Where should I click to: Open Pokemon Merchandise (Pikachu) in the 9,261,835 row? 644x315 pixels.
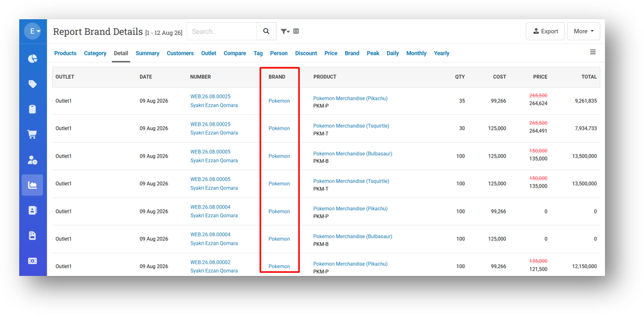tap(350, 98)
